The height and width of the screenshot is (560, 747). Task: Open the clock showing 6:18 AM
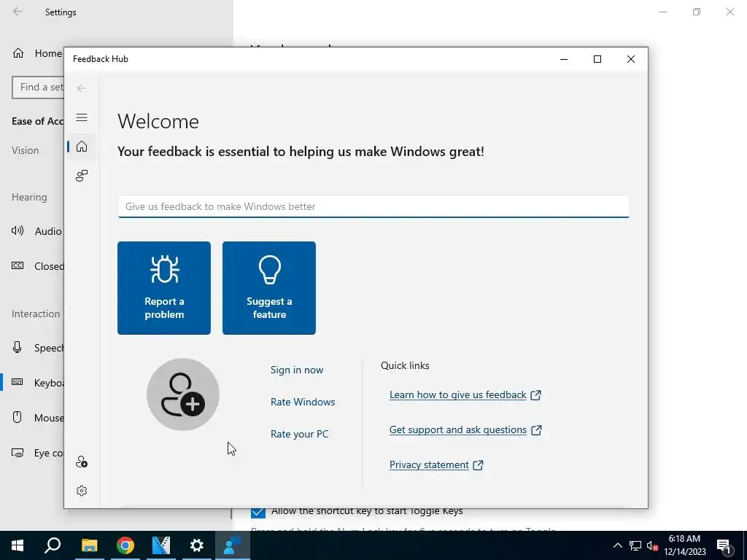(x=684, y=545)
